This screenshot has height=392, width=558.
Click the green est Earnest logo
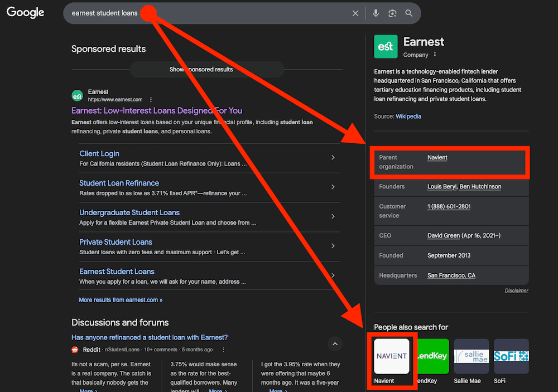(x=386, y=47)
